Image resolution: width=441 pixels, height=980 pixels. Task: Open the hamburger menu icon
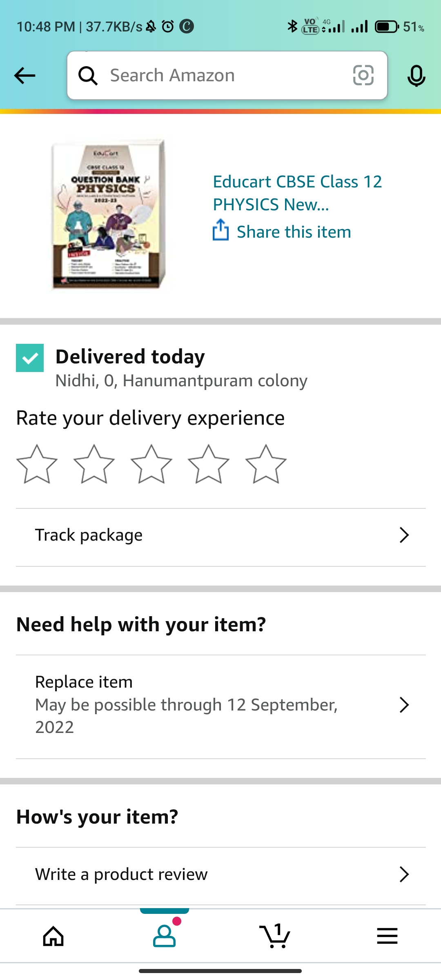click(387, 936)
